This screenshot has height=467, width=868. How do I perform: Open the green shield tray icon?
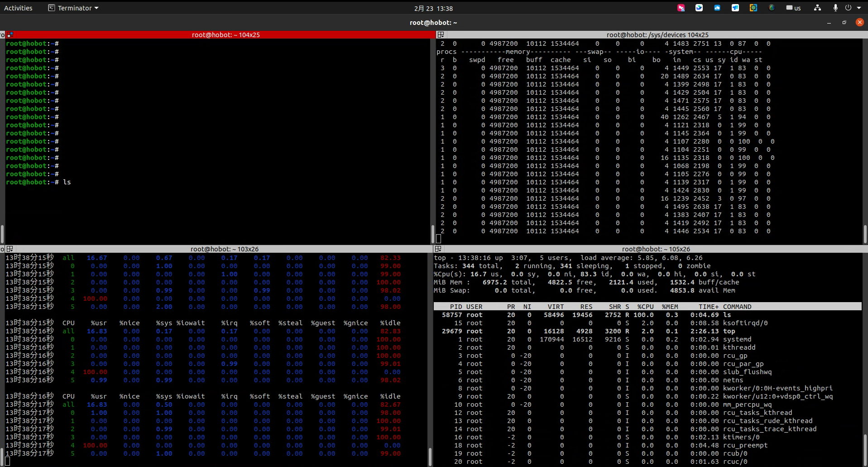point(753,8)
